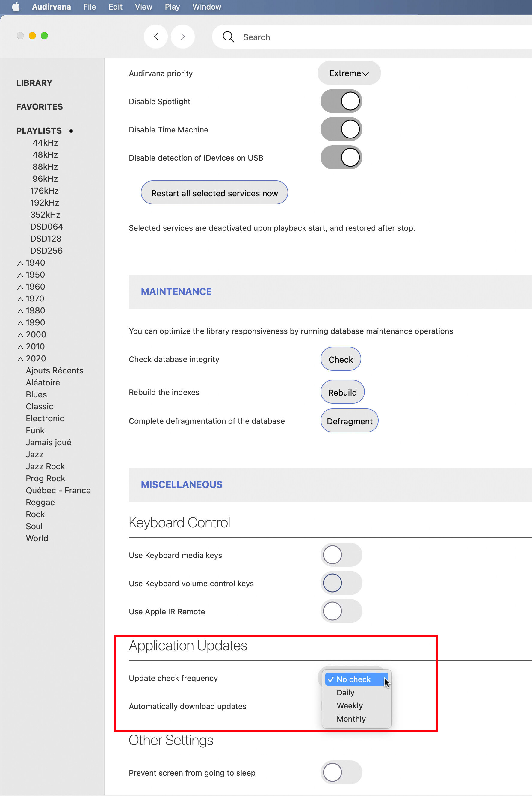532x796 pixels.
Task: Toggle Disable Time Machine switch
Action: [x=341, y=129]
